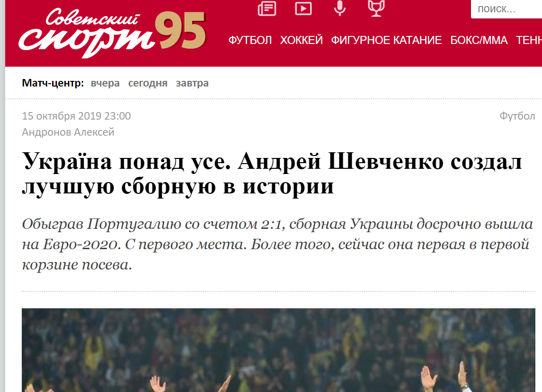The image size is (542, 392).
Task: Open the partially visible ТЕННИС section
Action: click(x=529, y=40)
